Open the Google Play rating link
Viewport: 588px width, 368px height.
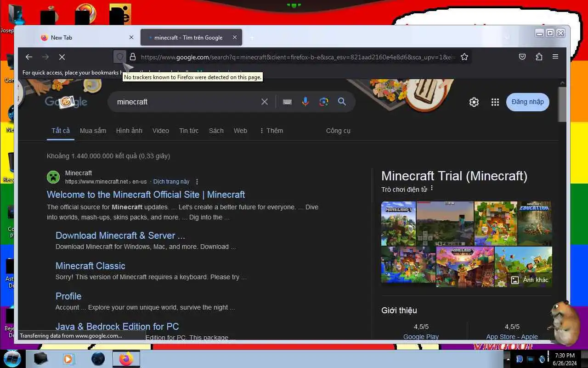(421, 337)
